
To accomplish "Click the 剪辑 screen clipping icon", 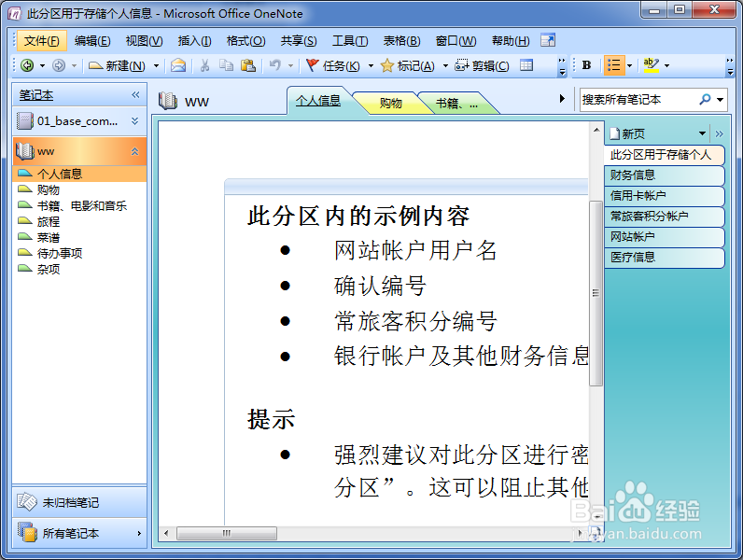I will [461, 65].
